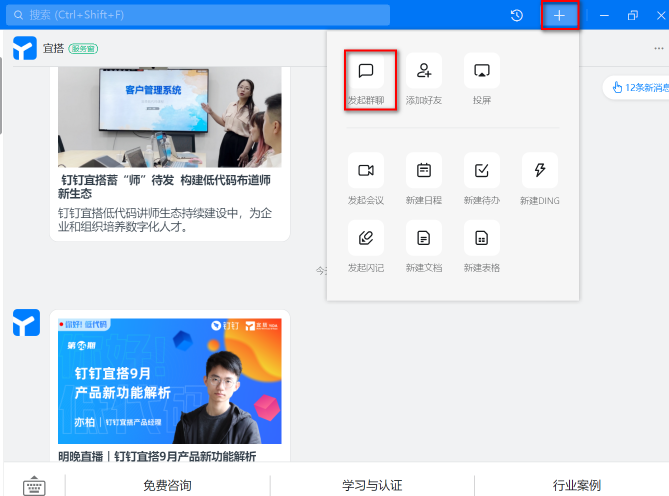
Task: Click the 服务窗 badge next to 宜搭
Action: [83, 49]
